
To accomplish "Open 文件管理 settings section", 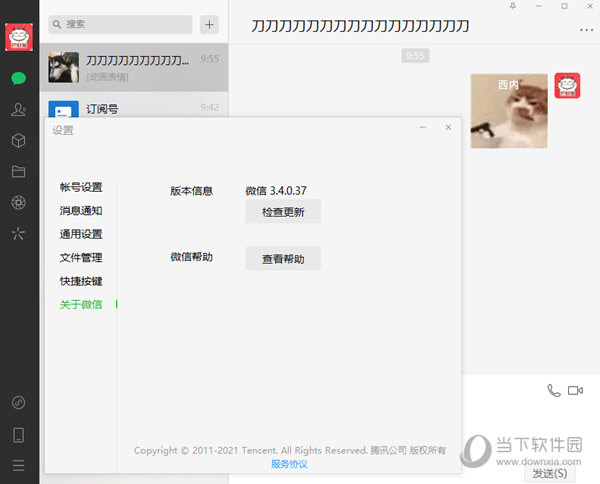I will pyautogui.click(x=81, y=258).
